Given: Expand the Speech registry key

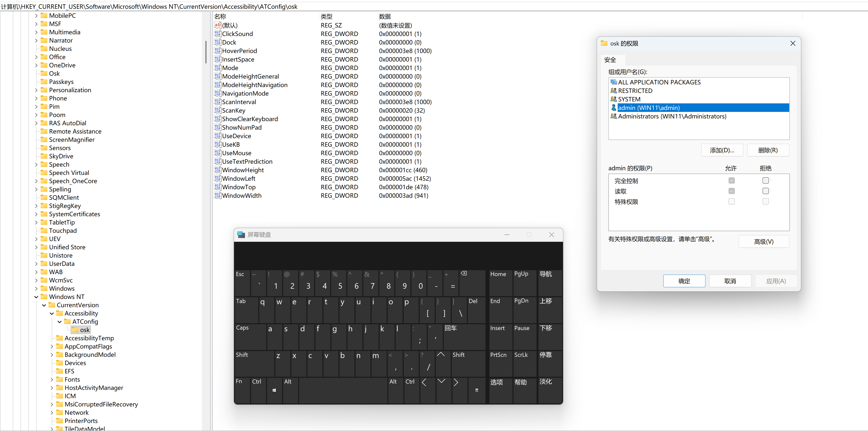Looking at the screenshot, I should click(36, 165).
